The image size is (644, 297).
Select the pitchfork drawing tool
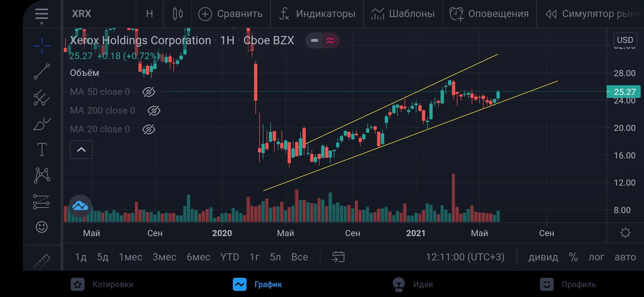tap(42, 98)
